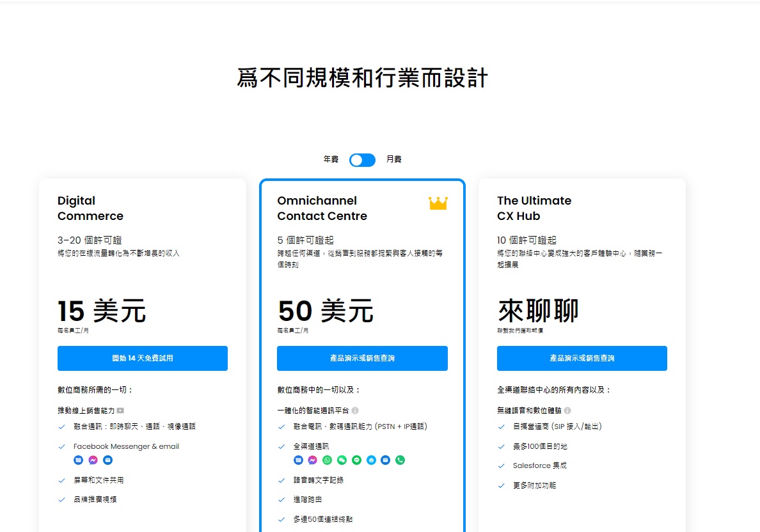Click the 來聊聊 pricing heading
760x532 pixels.
[x=538, y=311]
